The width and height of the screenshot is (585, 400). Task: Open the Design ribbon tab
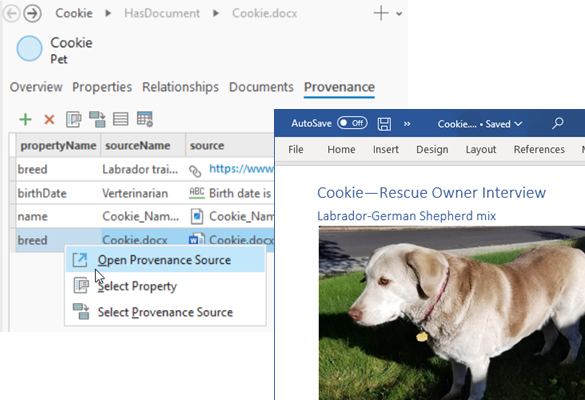click(432, 150)
